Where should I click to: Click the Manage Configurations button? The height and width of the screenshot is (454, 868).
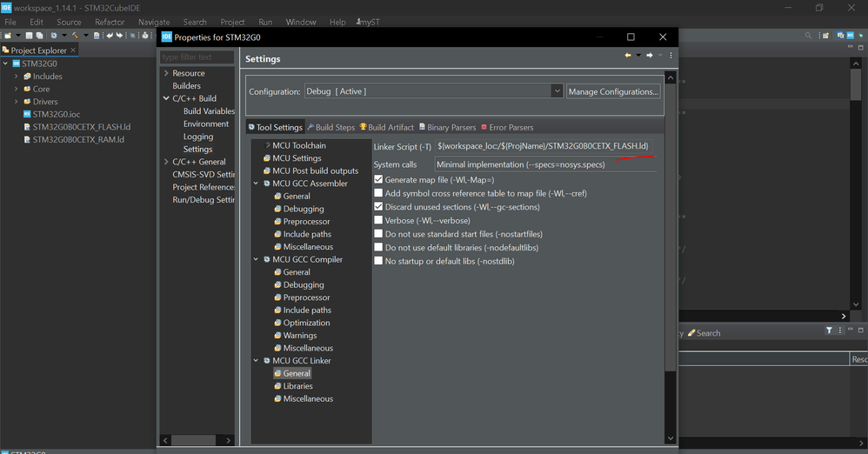click(x=613, y=91)
